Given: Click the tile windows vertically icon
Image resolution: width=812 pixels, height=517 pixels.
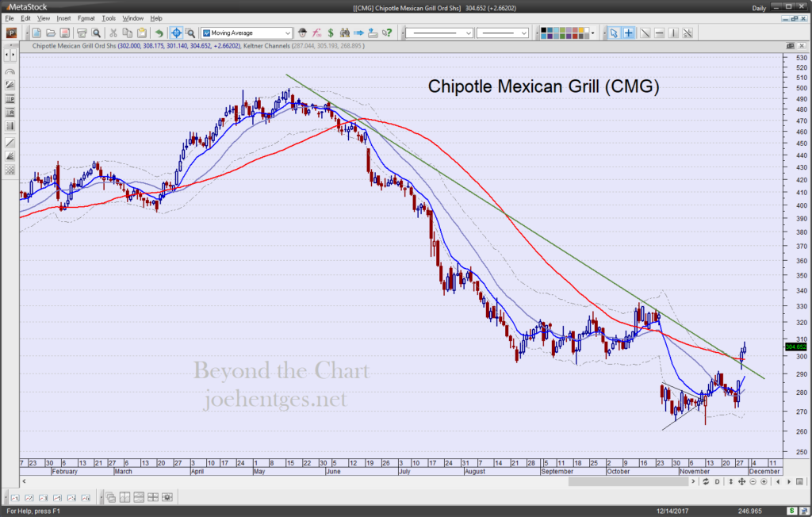Looking at the screenshot, I should pos(124,498).
